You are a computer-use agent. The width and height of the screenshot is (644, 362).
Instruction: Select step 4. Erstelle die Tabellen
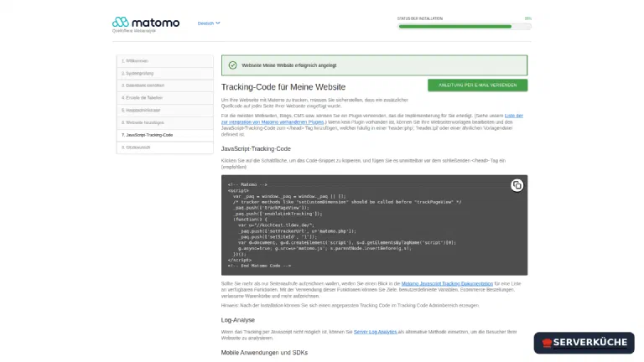(x=164, y=98)
